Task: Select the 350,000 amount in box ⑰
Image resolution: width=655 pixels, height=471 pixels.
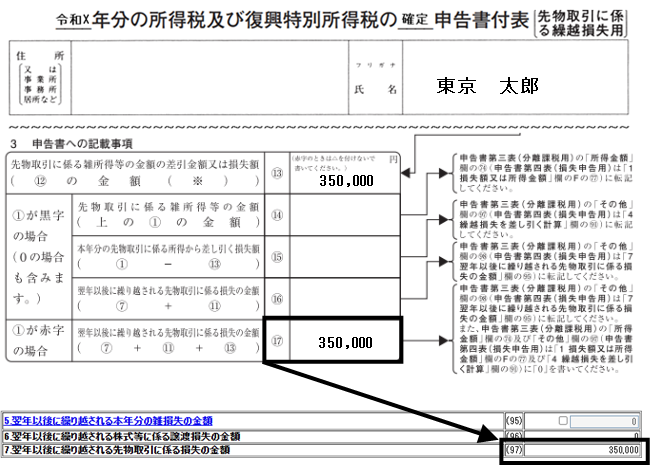Action: point(345,343)
